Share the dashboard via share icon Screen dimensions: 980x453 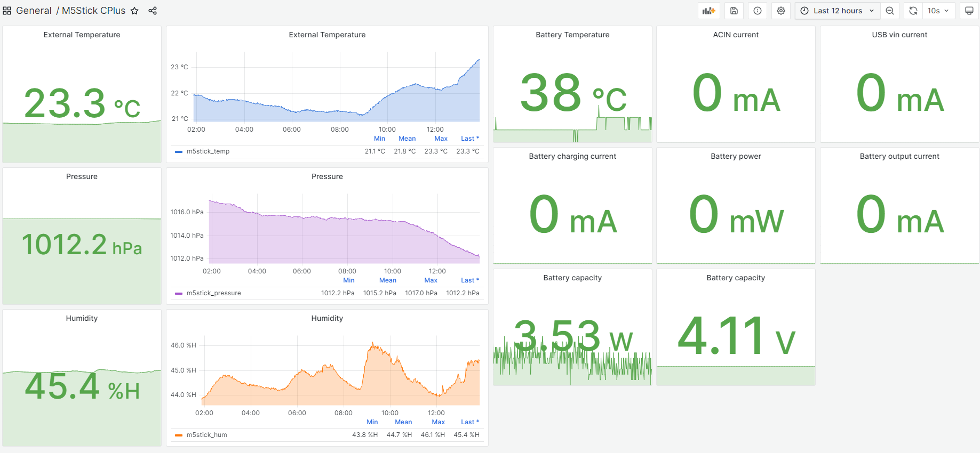(153, 11)
